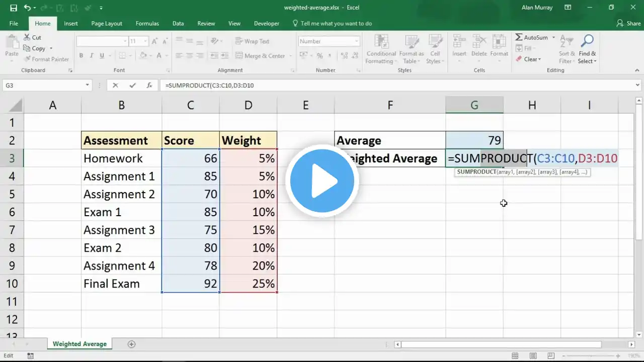Confirm the formula with the checkmark
The height and width of the screenshot is (362, 644).
(x=132, y=85)
